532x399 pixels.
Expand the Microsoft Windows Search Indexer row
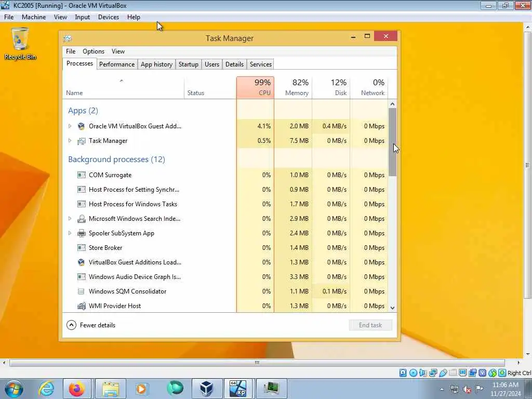point(70,219)
